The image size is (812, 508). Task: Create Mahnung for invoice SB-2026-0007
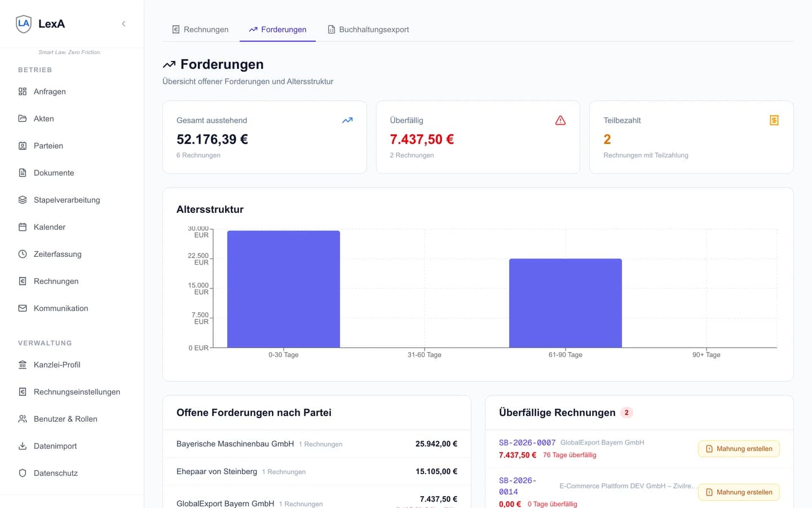(739, 449)
